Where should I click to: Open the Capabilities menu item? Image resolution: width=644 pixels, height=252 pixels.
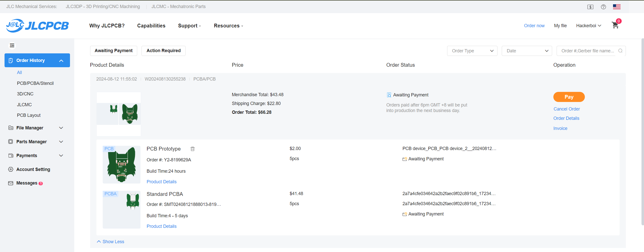tap(151, 26)
